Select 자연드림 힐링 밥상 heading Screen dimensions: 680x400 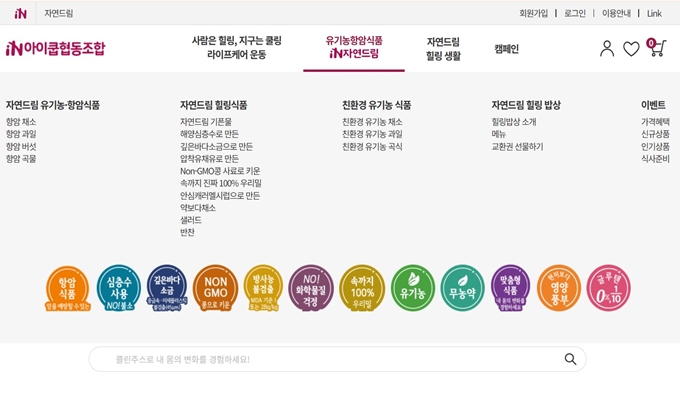(526, 105)
